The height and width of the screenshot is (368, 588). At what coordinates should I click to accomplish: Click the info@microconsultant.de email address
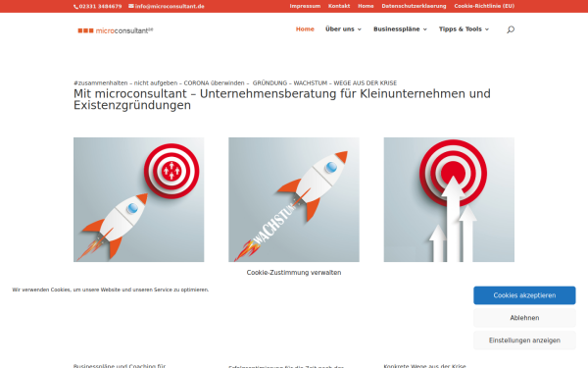[x=170, y=7]
